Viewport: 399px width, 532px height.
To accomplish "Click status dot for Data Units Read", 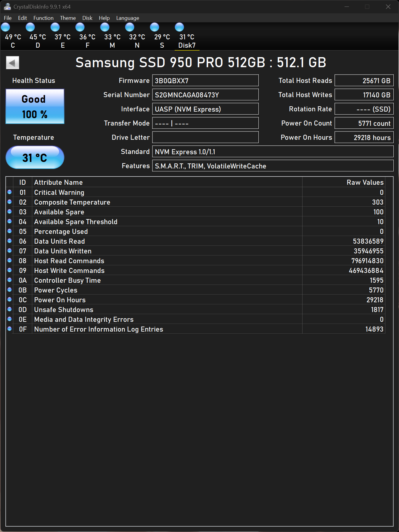I will click(x=9, y=241).
